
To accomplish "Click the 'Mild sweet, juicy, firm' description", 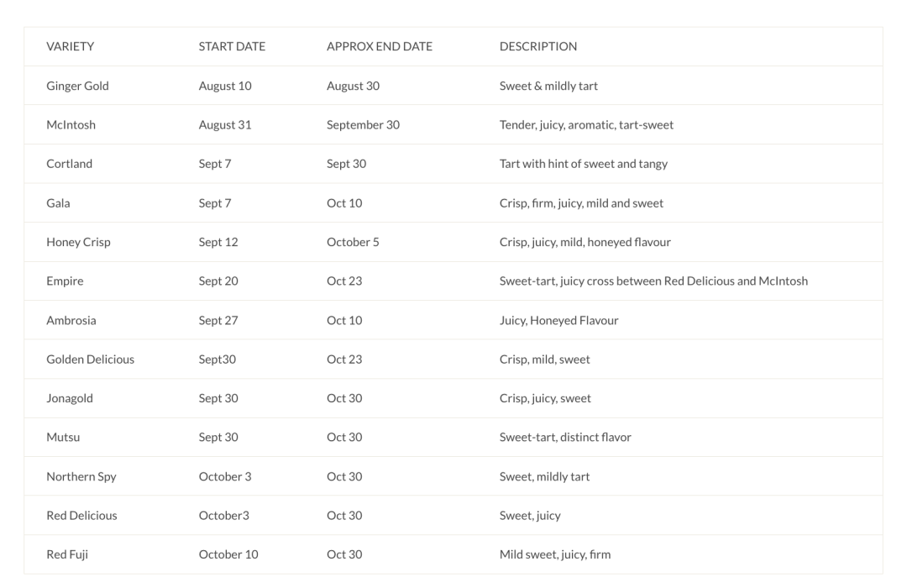I will [554, 554].
